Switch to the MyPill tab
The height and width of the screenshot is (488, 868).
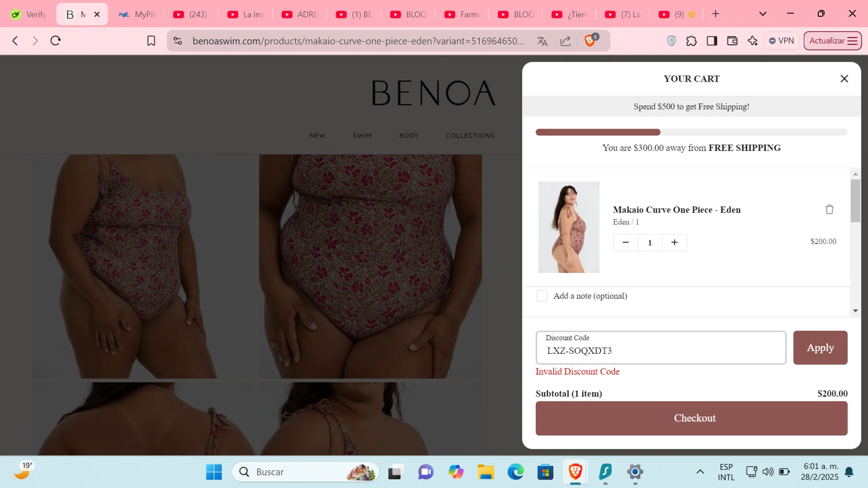tap(138, 14)
